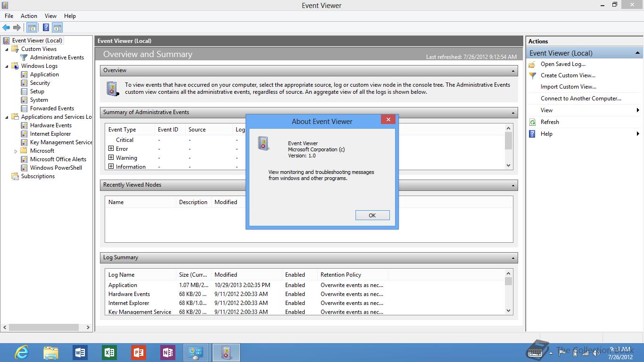Click the Forwarded Events log icon
Image resolution: width=644 pixels, height=362 pixels.
pos(24,108)
